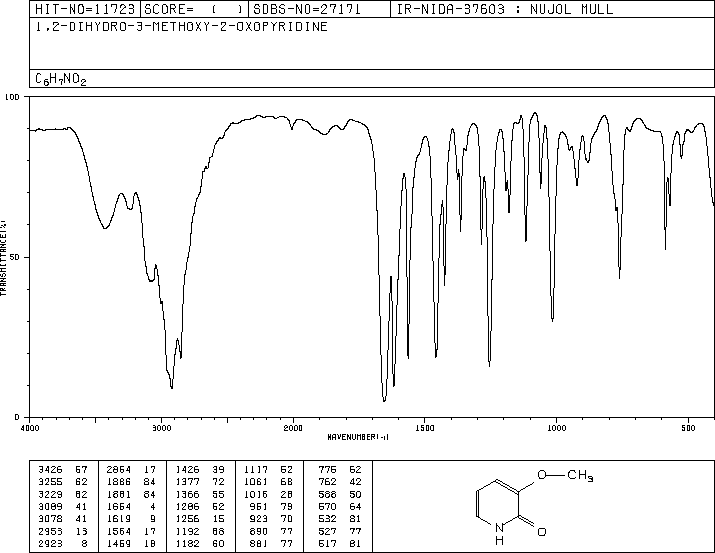Click peak value 3229 in the table
The width and height of the screenshot is (715, 553).
tap(50, 494)
